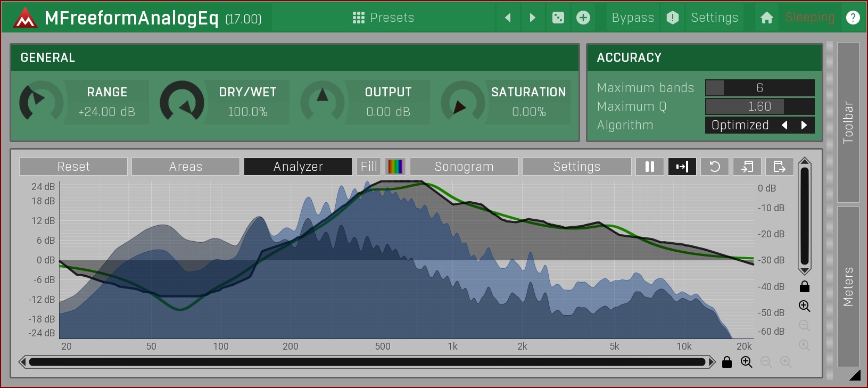868x388 pixels.
Task: Select next Algorithm with right arrow
Action: tap(804, 125)
